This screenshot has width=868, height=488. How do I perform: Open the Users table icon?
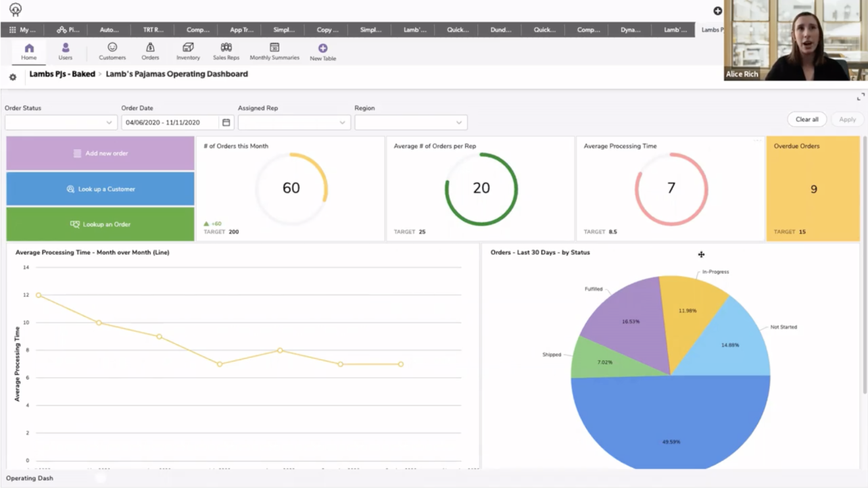coord(64,51)
